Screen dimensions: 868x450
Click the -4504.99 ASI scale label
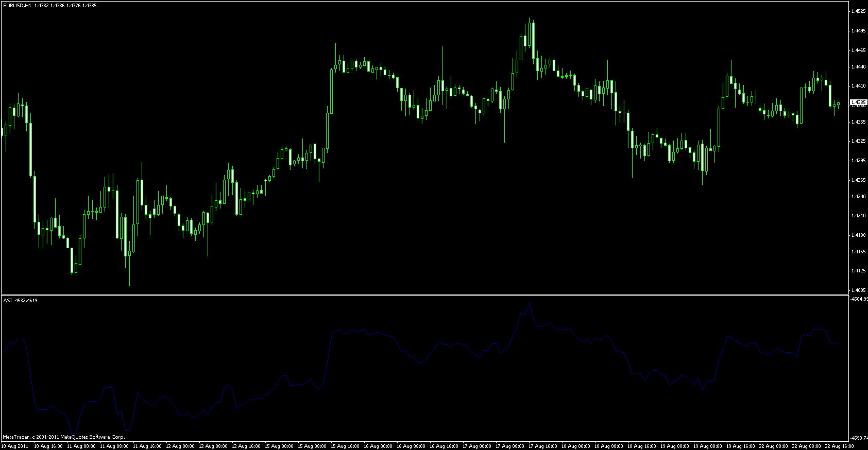859,299
